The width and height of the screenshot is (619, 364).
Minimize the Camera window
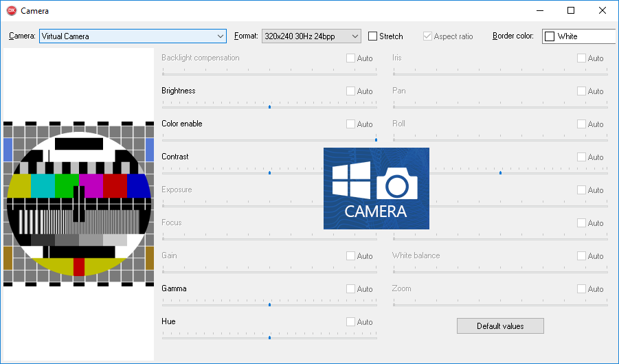pos(540,11)
